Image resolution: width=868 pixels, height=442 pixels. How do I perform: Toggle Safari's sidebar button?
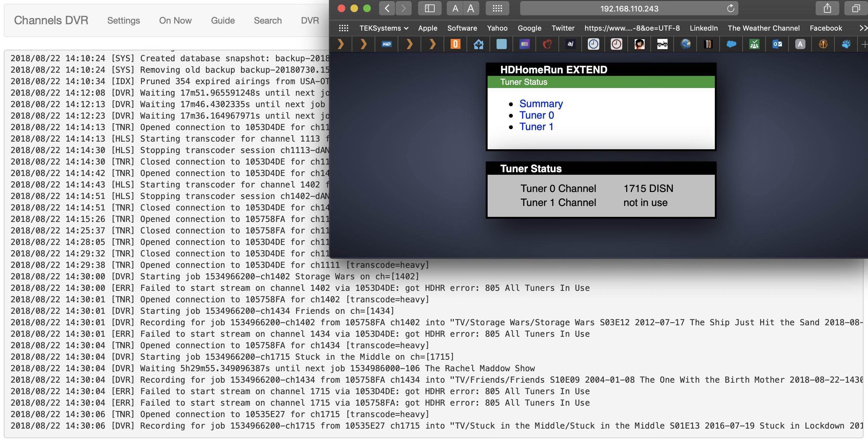(x=430, y=8)
